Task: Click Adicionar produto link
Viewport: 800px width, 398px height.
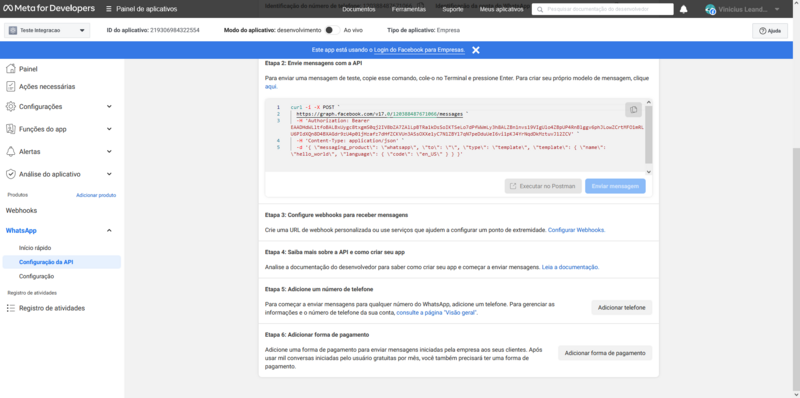Action: click(96, 195)
